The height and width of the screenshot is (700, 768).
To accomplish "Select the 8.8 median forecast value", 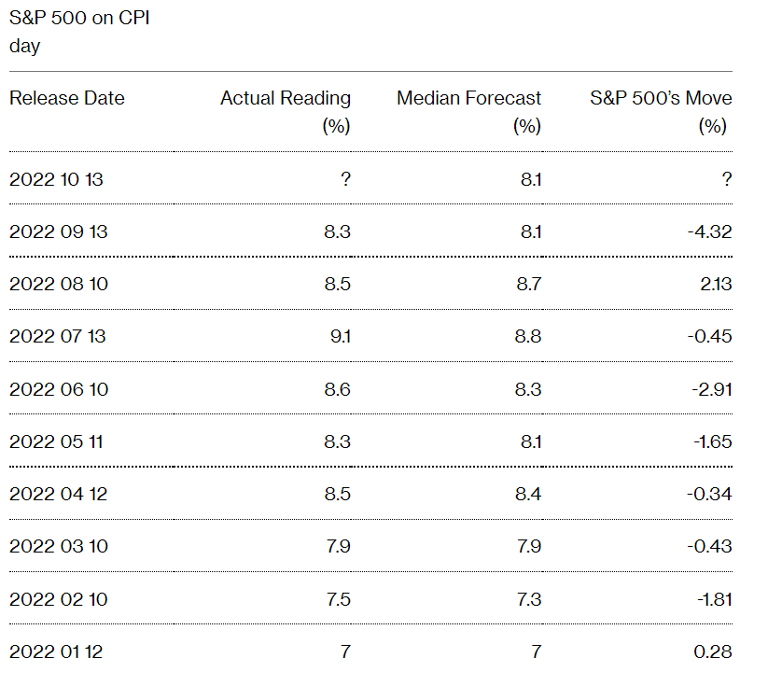I will (x=527, y=336).
